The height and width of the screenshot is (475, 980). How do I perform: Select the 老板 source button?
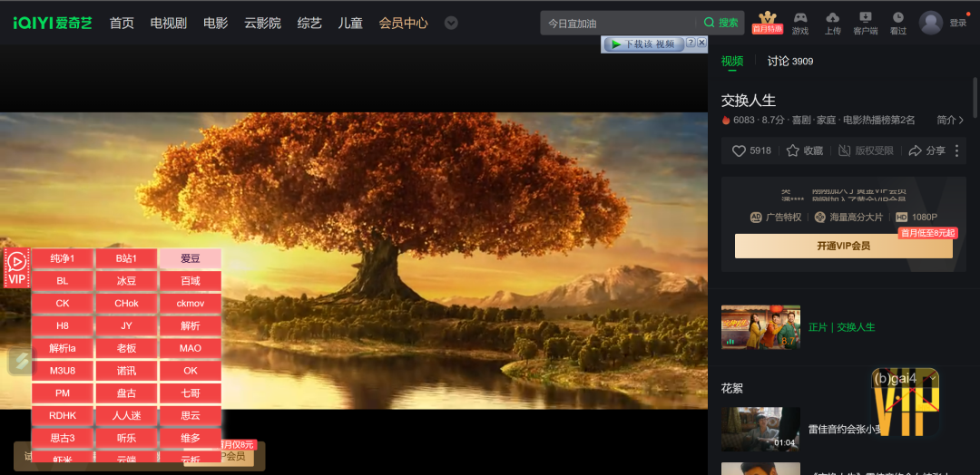(126, 348)
